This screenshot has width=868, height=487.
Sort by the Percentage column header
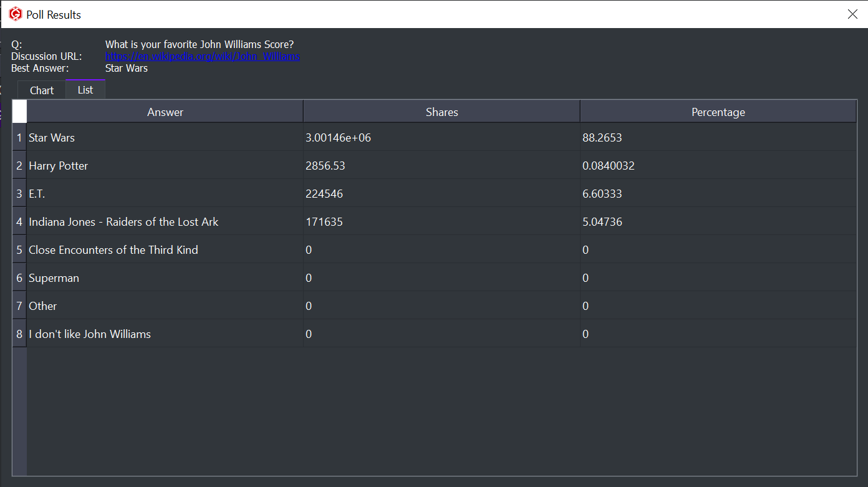click(x=718, y=112)
